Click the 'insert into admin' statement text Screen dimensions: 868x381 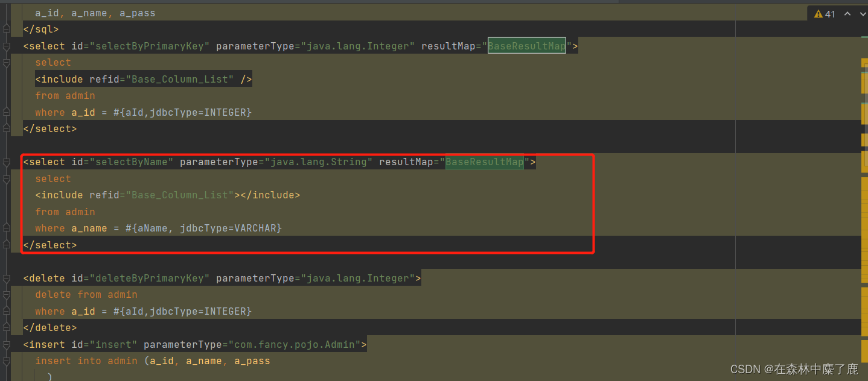pyautogui.click(x=86, y=361)
